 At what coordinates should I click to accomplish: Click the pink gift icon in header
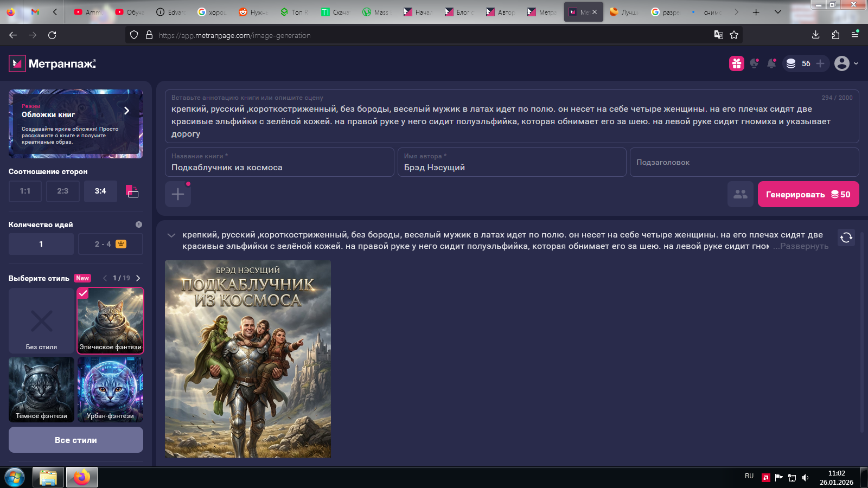tap(736, 63)
